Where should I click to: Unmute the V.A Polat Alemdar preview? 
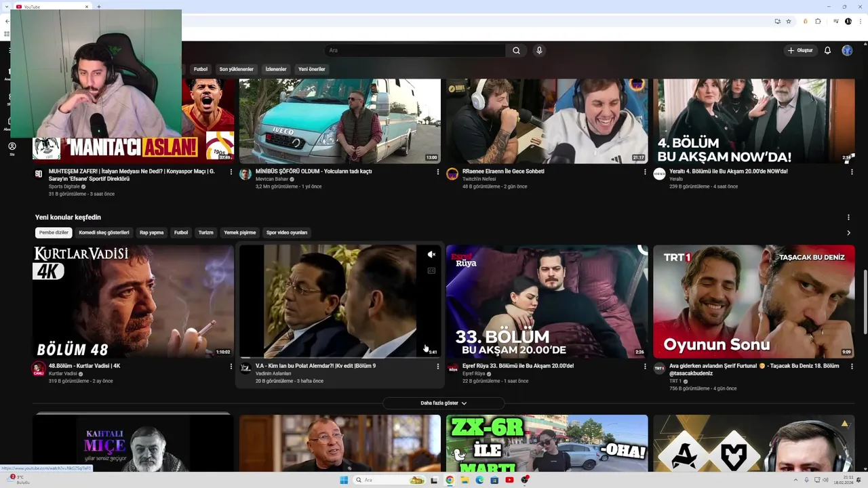click(431, 255)
